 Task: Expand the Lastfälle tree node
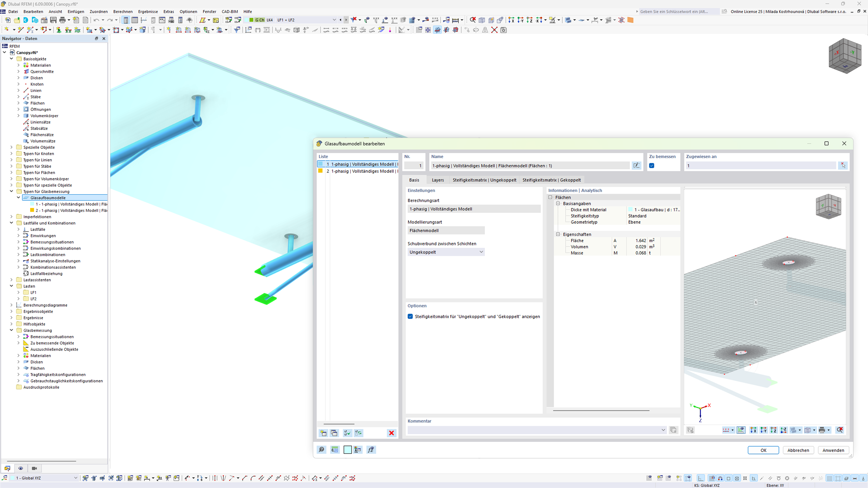click(x=19, y=229)
